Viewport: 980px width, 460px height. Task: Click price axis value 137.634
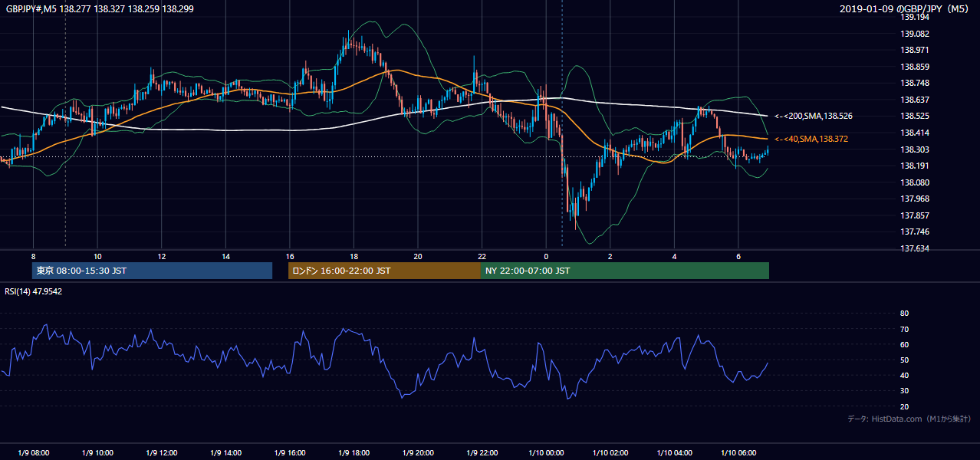[915, 248]
